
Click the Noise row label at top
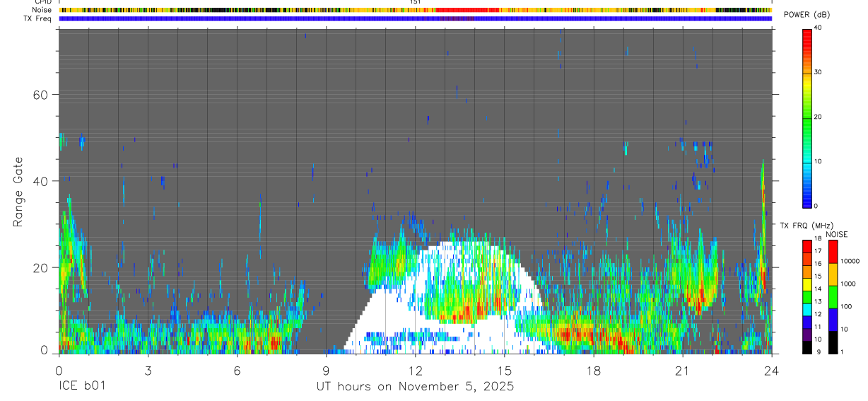[42, 10]
